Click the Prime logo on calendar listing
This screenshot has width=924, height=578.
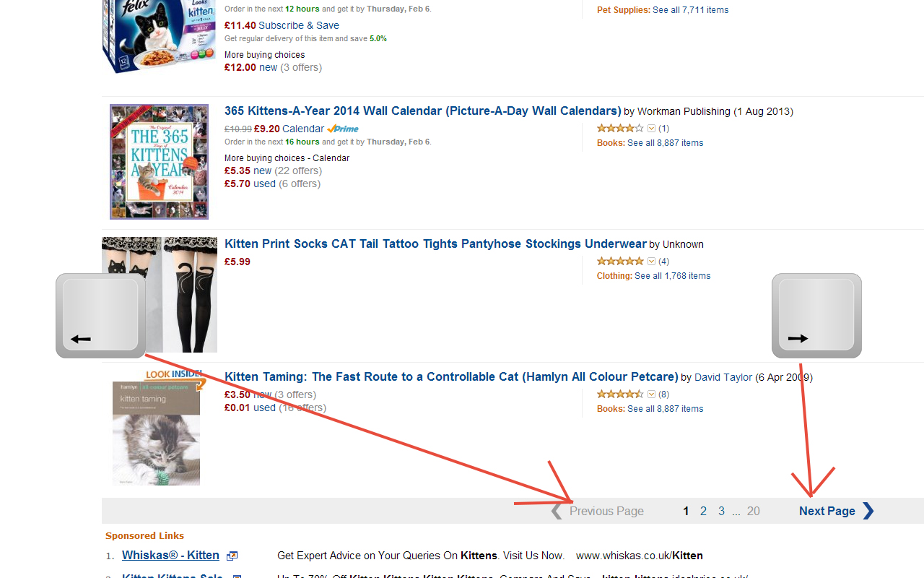tap(343, 129)
